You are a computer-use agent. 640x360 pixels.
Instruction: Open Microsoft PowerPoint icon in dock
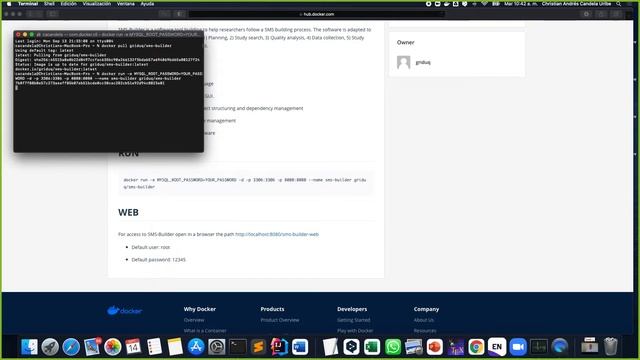434,347
